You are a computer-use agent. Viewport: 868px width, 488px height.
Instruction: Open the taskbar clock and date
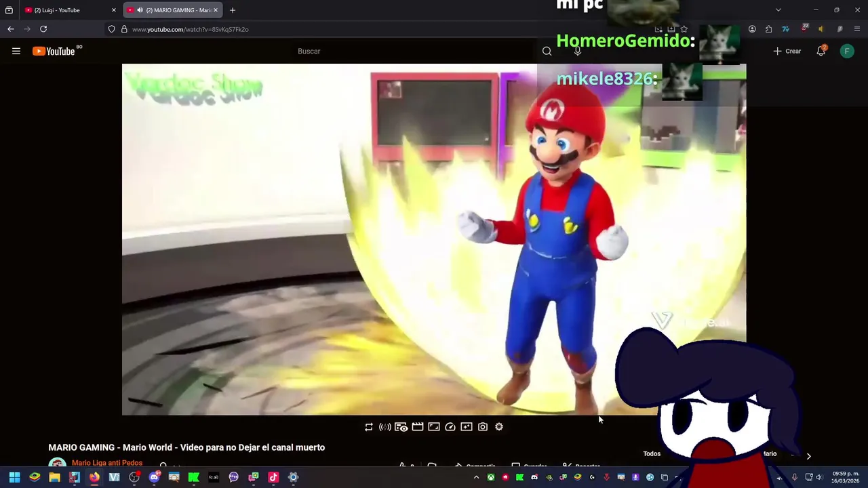(846, 477)
